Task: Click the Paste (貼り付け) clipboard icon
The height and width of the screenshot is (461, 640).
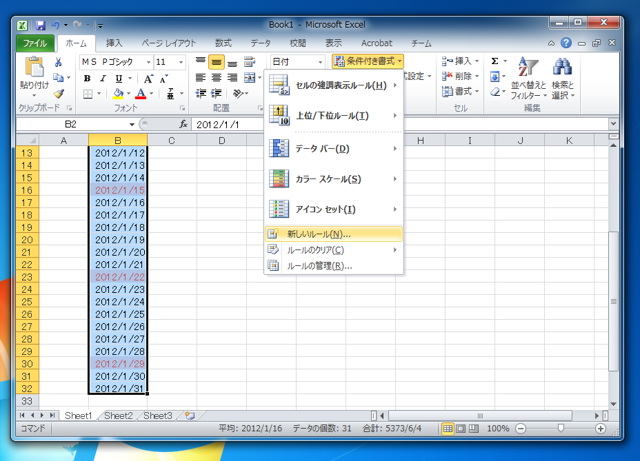Action: (x=34, y=67)
